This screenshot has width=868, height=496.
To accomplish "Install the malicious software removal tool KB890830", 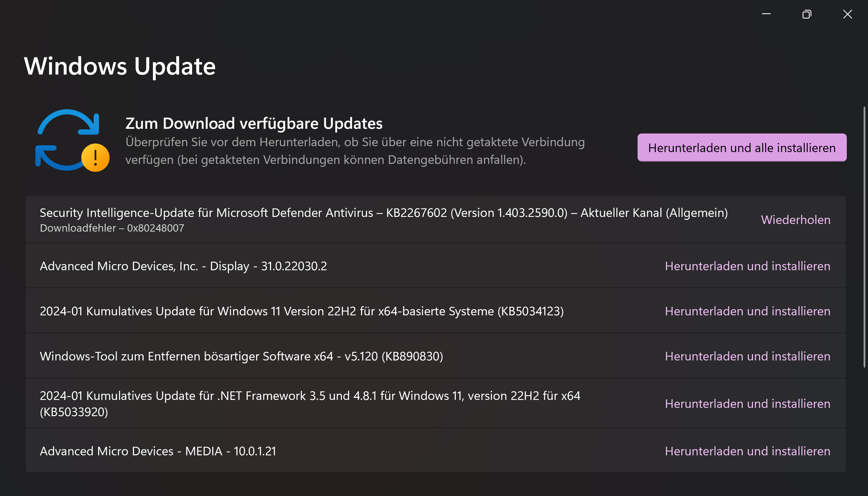I will pyautogui.click(x=748, y=356).
